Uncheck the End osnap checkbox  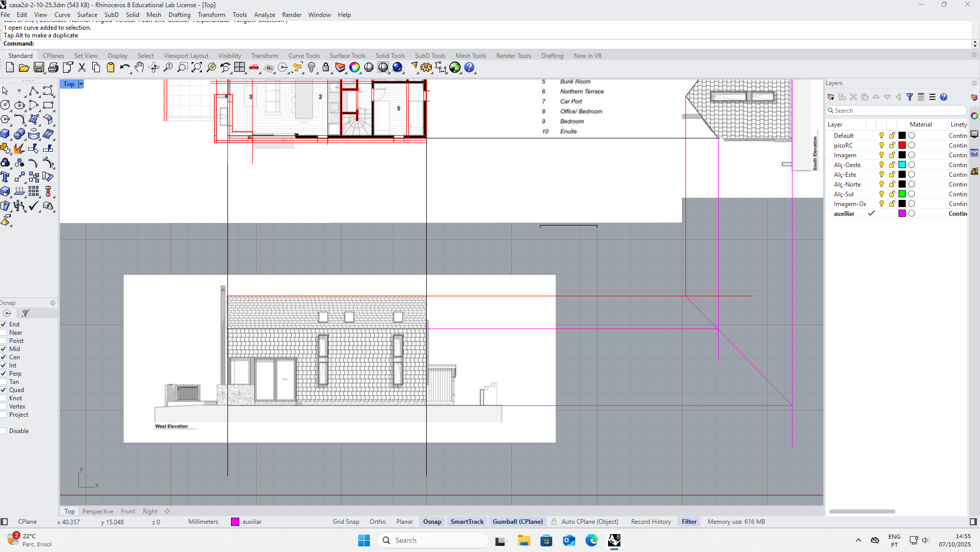(4, 324)
